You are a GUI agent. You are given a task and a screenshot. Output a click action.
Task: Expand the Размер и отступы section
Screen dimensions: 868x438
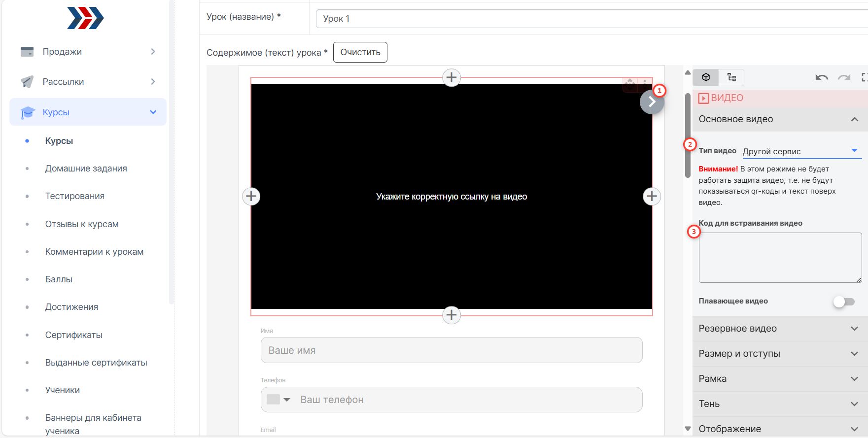coord(779,354)
